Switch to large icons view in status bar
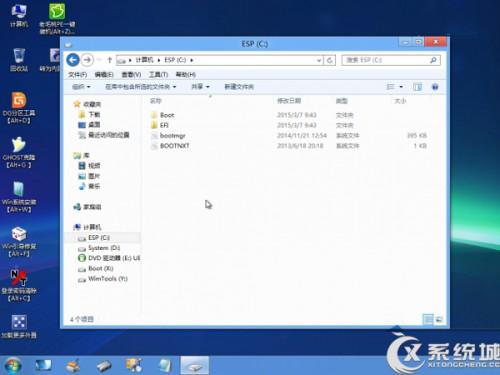This screenshot has height=375, width=500. [439, 319]
